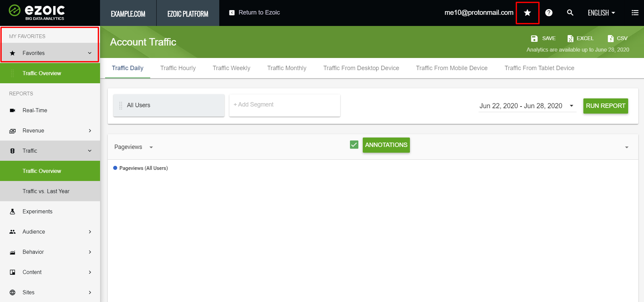Click the RUN REPORT button

point(605,106)
